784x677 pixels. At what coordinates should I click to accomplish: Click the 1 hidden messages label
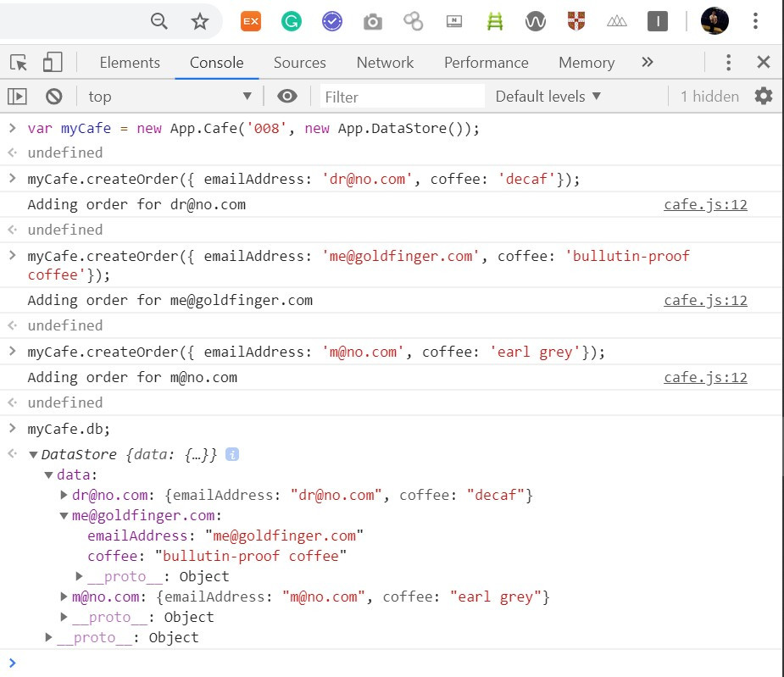coord(709,96)
